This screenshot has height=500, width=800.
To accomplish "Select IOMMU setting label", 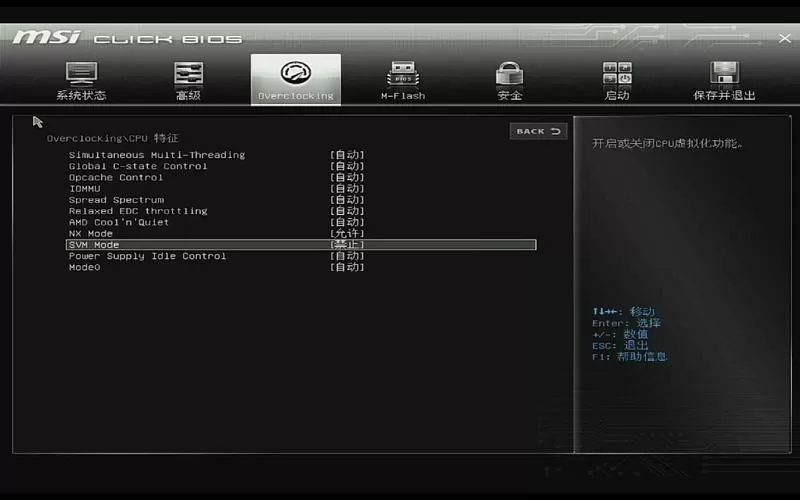I will tap(85, 188).
